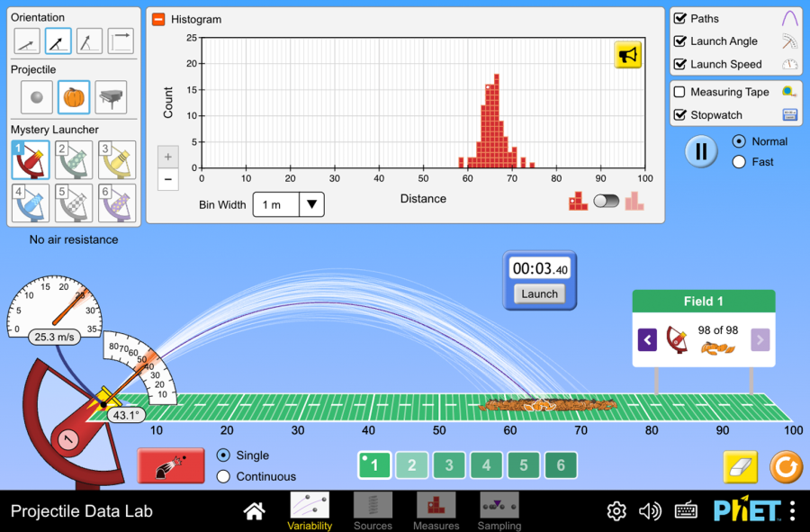The image size is (810, 532).
Task: Open the Bin Width dropdown
Action: [288, 204]
